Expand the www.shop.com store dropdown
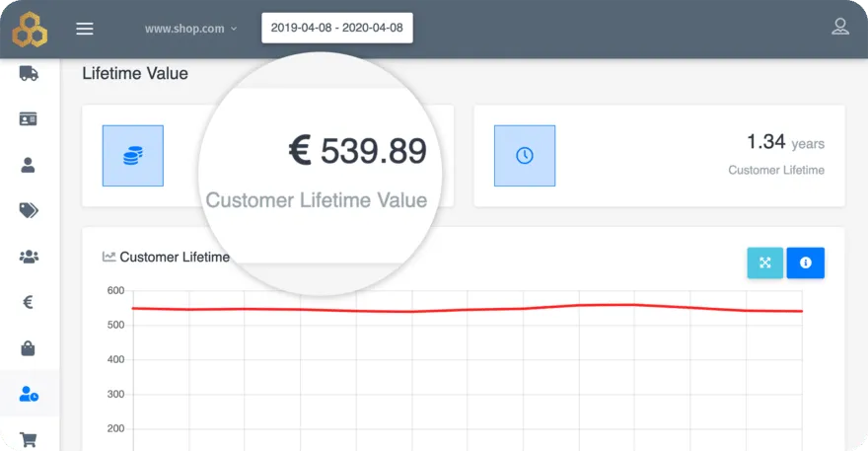 pos(191,29)
